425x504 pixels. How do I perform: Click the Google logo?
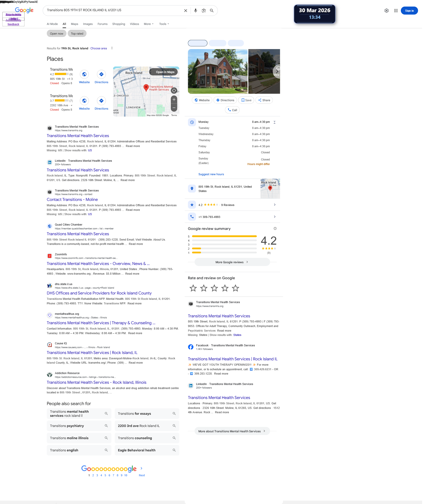(24, 10)
